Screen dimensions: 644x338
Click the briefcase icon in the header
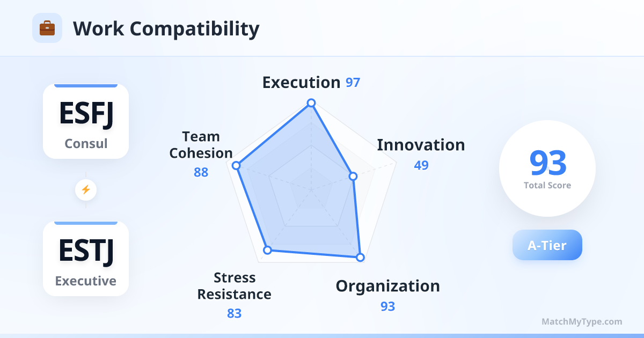tap(47, 28)
